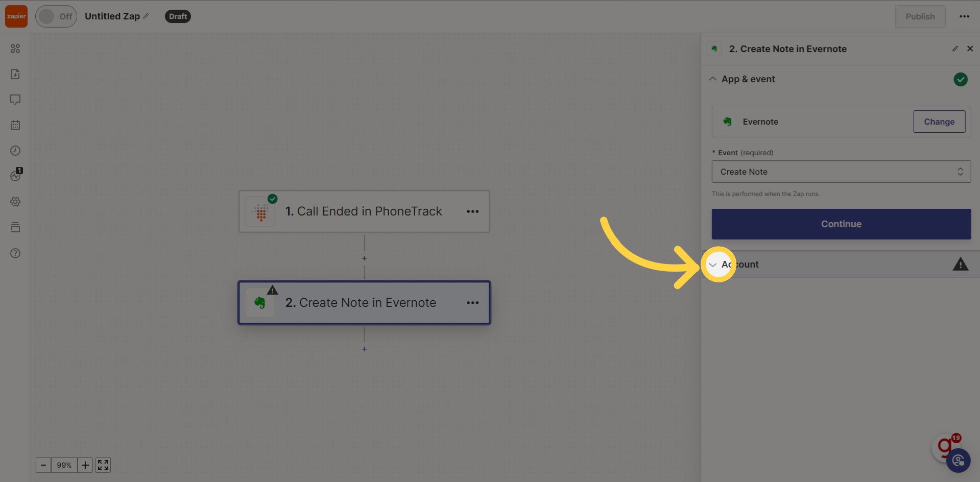
Task: Open the calendar sidebar icon
Action: click(15, 125)
